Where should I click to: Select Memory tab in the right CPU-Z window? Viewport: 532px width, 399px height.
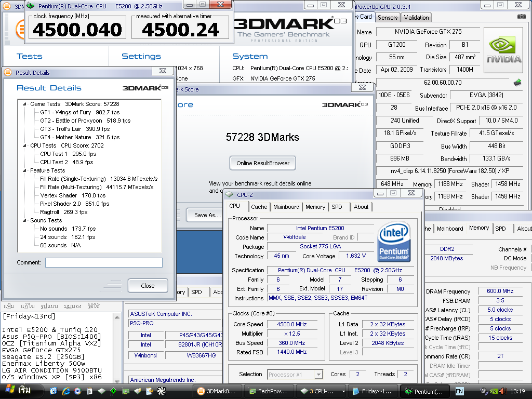[x=478, y=228]
